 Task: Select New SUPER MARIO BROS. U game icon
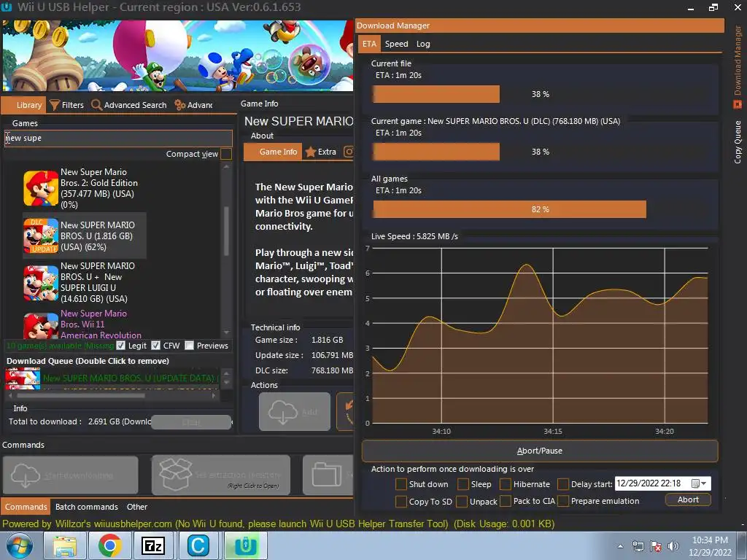tap(41, 236)
